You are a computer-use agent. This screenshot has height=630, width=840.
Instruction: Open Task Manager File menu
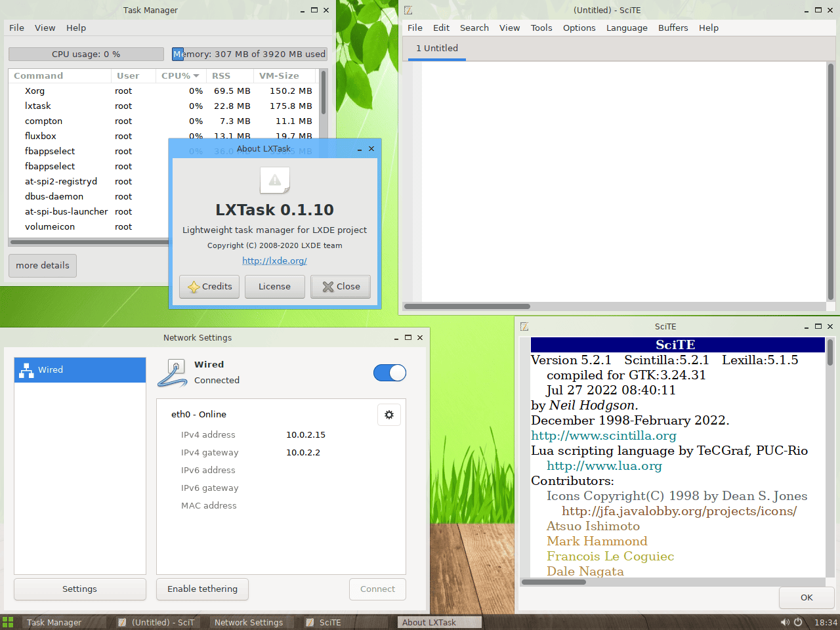coord(16,28)
